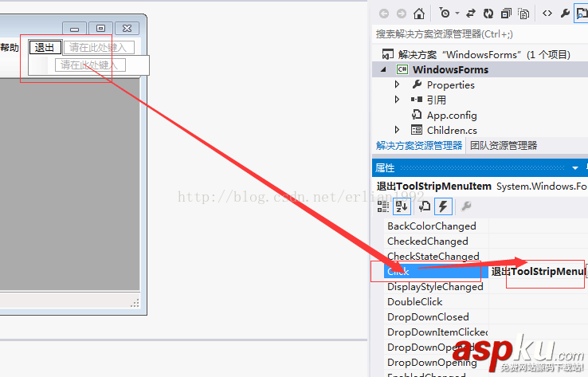This screenshot has width=588, height=377.
Task: Select the CheckedChanged event row
Action: pyautogui.click(x=437, y=242)
